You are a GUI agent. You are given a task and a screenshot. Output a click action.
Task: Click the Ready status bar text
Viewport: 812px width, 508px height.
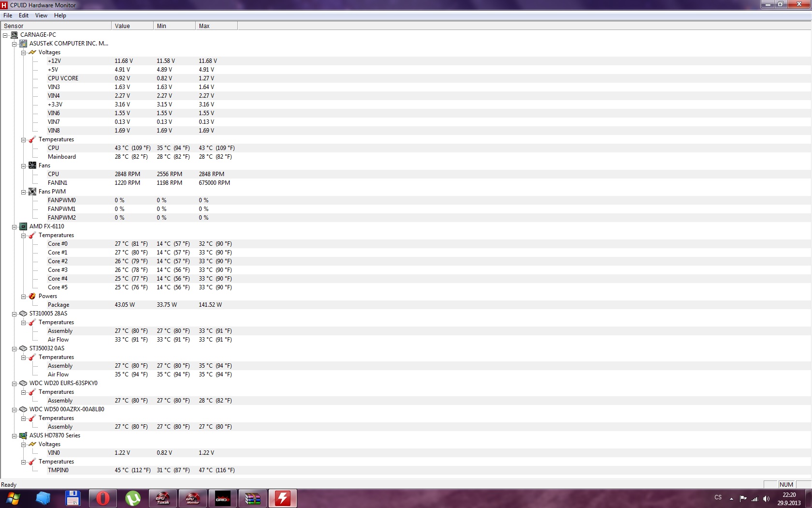(9, 485)
